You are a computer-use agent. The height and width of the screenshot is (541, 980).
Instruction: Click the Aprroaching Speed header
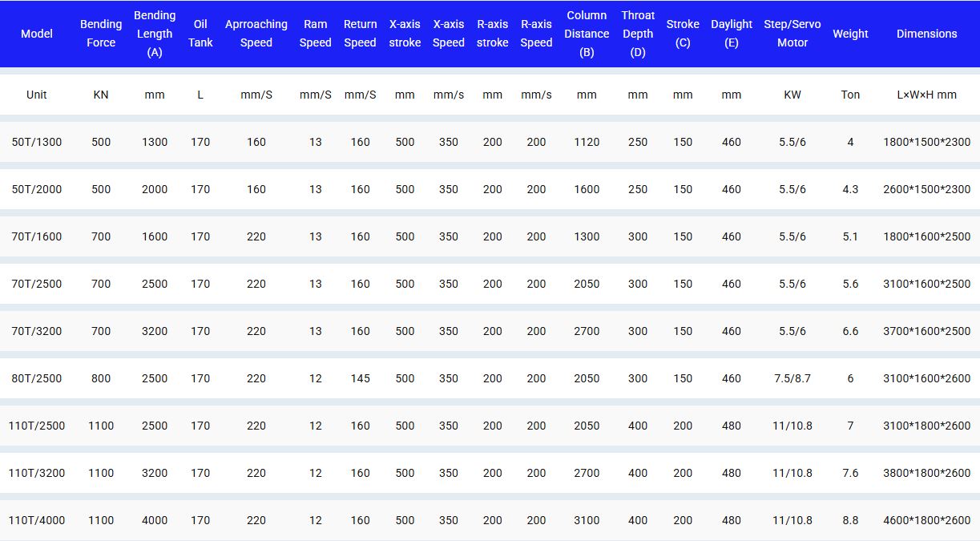tap(256, 34)
